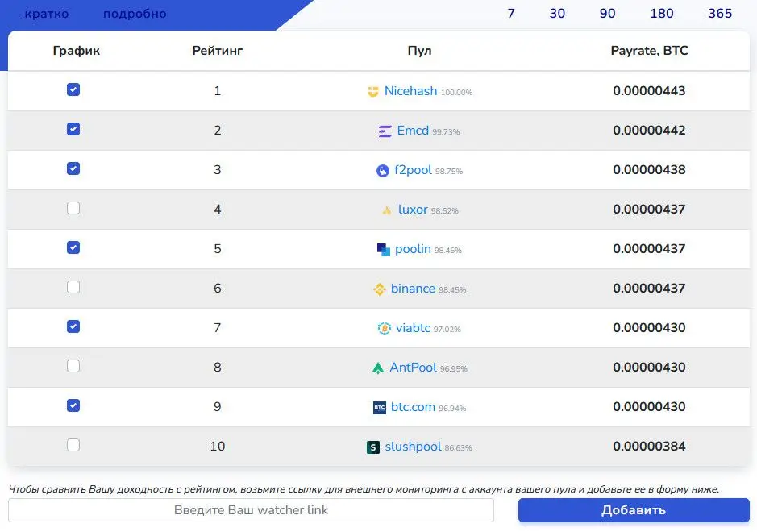Click the slushpool 86.63% percentage label

point(458,448)
